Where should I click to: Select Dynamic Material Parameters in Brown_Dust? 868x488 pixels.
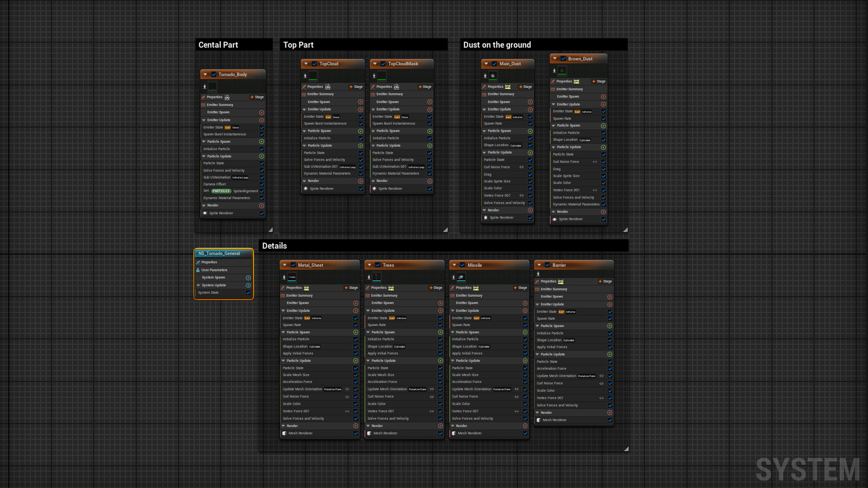pyautogui.click(x=576, y=204)
